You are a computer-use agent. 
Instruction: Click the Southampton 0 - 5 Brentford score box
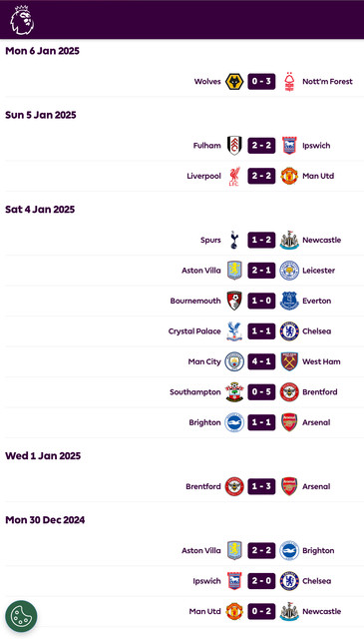[261, 392]
